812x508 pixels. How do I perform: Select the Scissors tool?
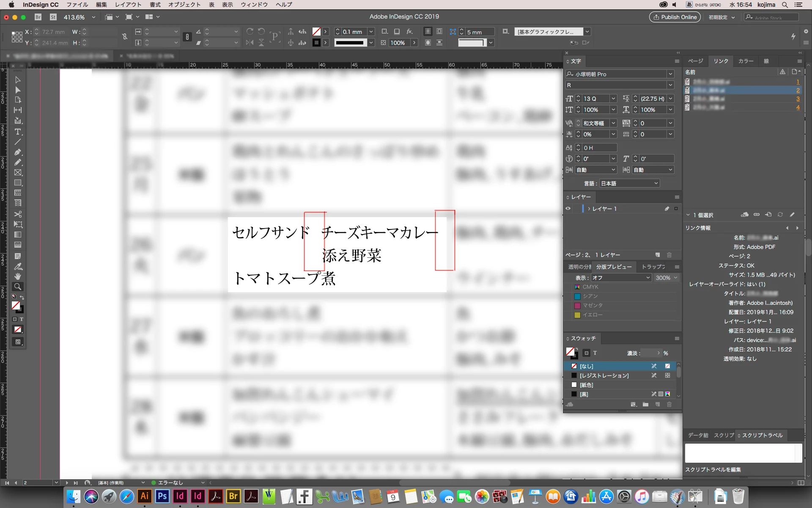tap(18, 214)
